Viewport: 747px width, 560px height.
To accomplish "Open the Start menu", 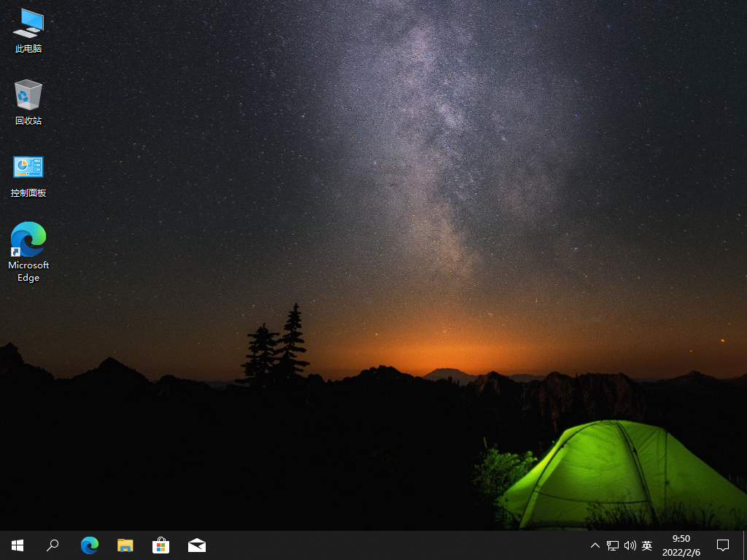I will pos(17,545).
